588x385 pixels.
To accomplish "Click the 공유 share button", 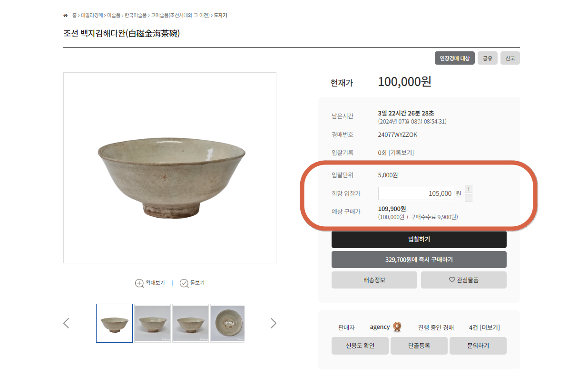I will click(488, 58).
